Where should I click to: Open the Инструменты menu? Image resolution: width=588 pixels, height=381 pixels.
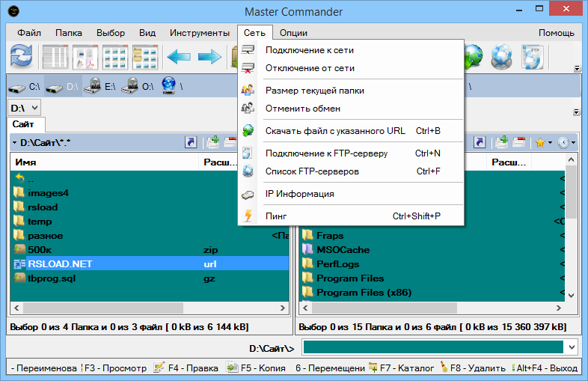[x=200, y=33]
